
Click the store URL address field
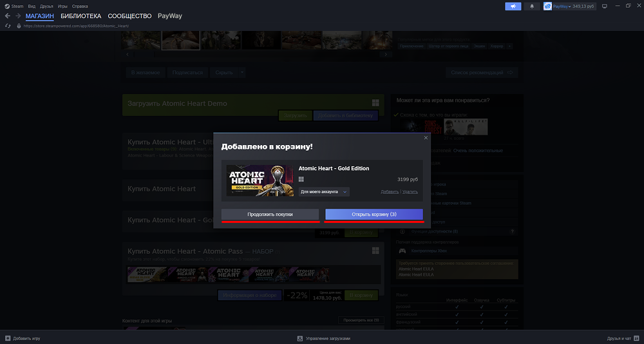coord(76,26)
